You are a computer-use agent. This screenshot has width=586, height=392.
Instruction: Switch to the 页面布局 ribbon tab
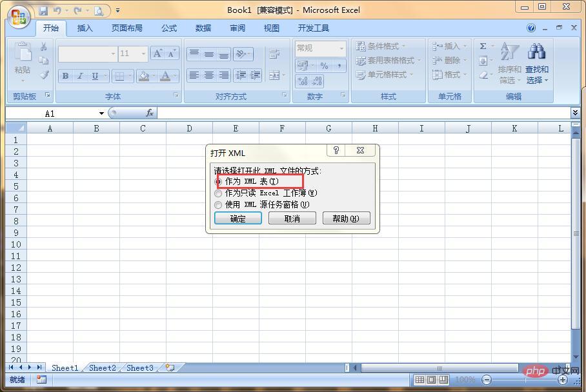coord(126,28)
